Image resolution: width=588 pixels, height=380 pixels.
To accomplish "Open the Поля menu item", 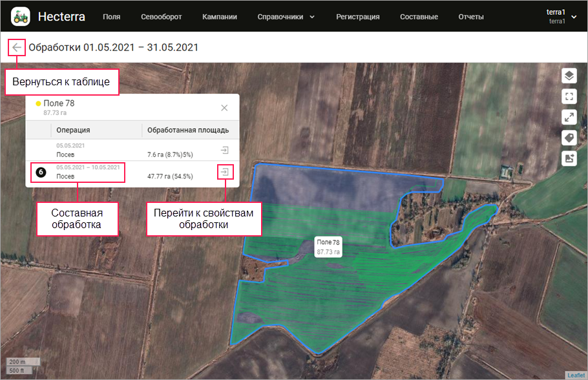I will point(111,17).
